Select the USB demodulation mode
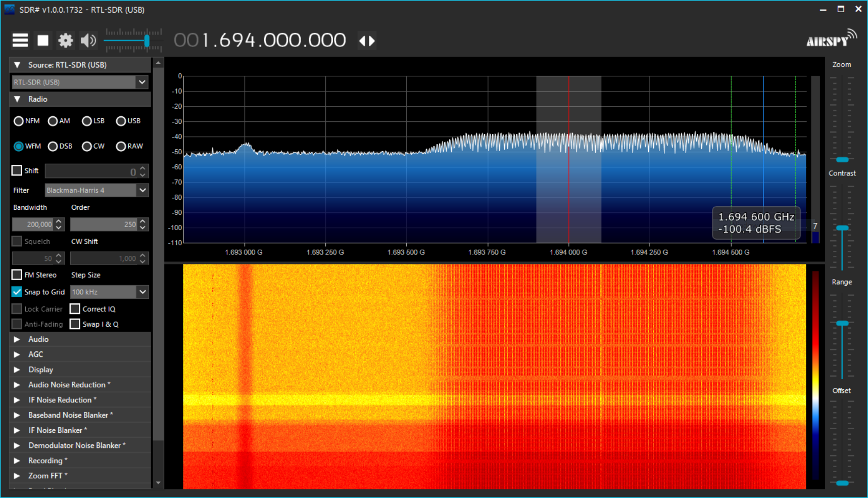This screenshot has height=498, width=868. 121,121
